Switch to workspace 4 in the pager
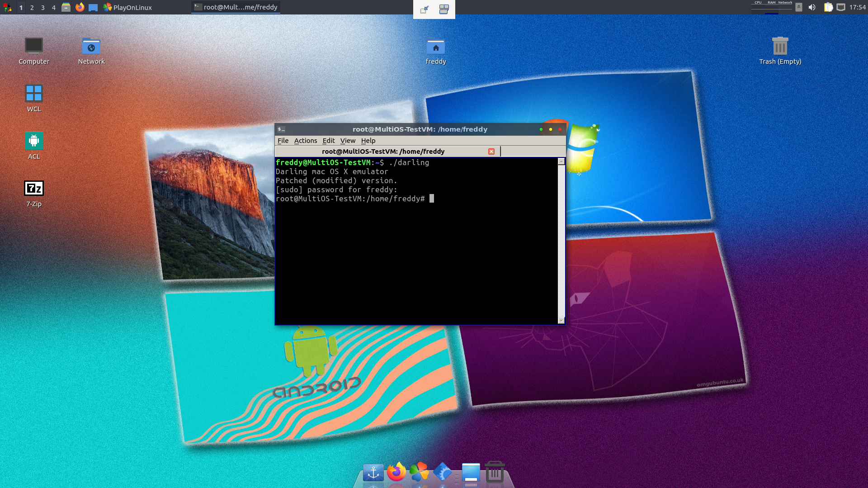This screenshot has width=868, height=488. point(53,7)
